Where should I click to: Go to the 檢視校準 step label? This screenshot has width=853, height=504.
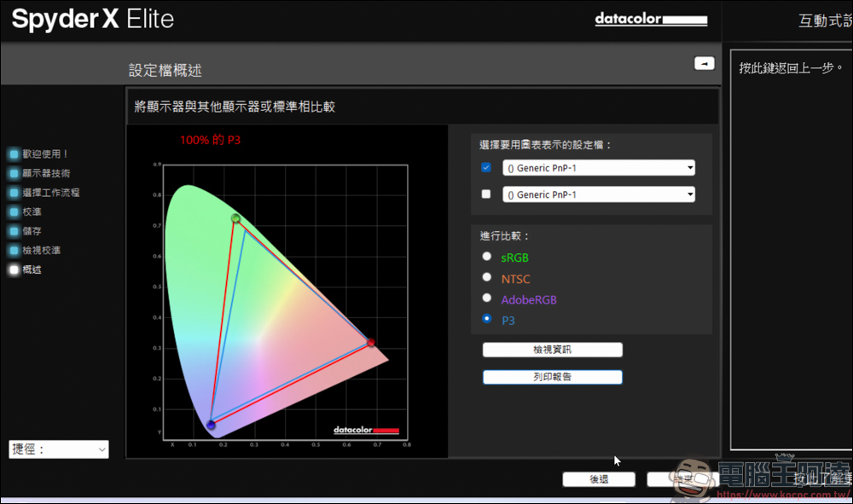tap(41, 251)
